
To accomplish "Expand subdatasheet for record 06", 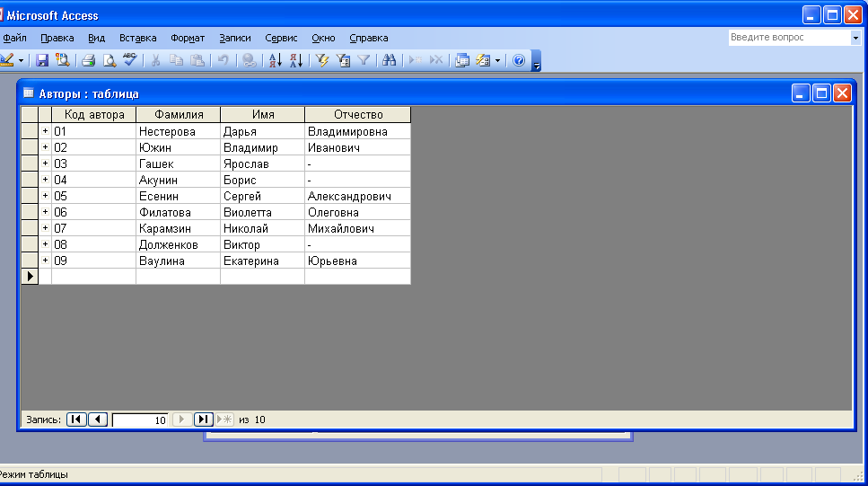I will [45, 212].
